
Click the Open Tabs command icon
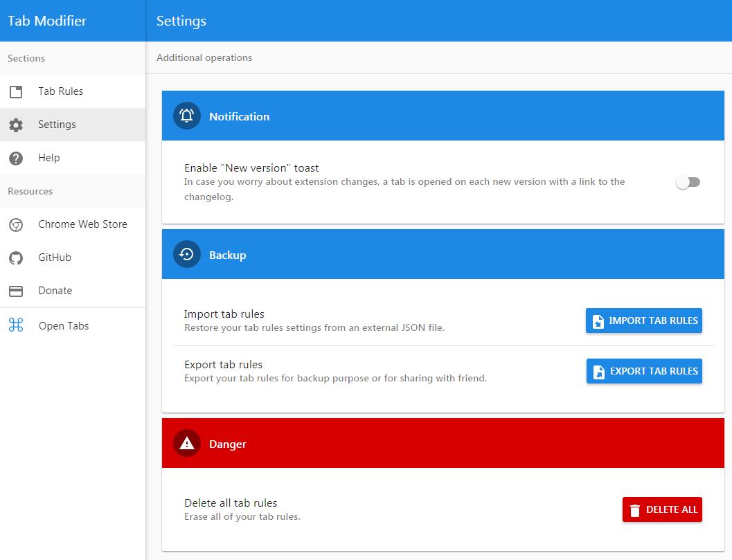click(x=16, y=325)
